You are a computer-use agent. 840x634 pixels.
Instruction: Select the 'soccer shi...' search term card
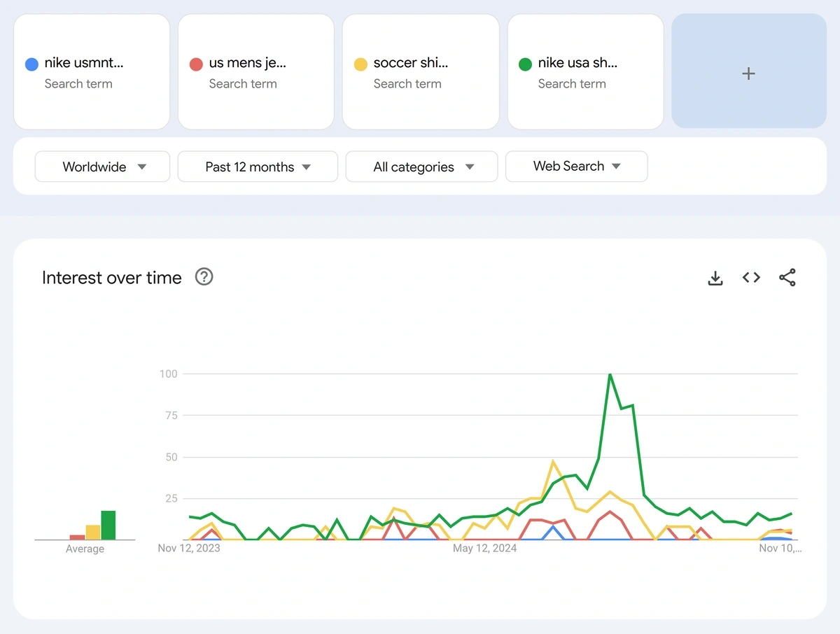pyautogui.click(x=420, y=73)
